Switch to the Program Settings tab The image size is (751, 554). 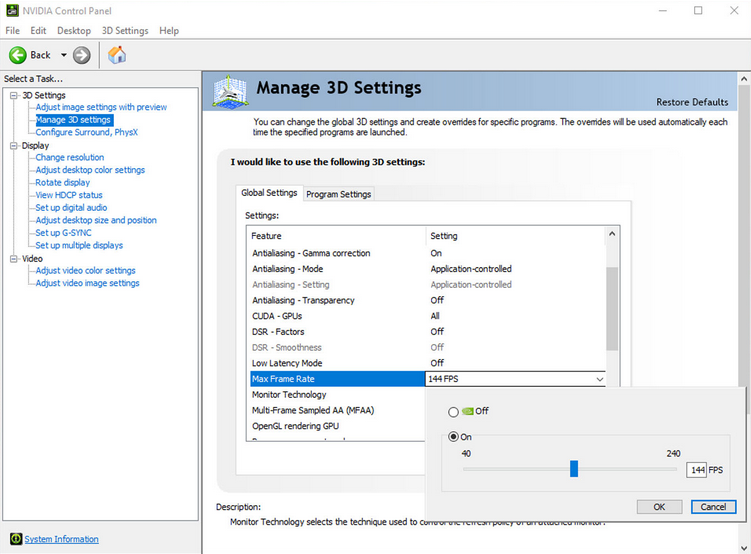(339, 194)
